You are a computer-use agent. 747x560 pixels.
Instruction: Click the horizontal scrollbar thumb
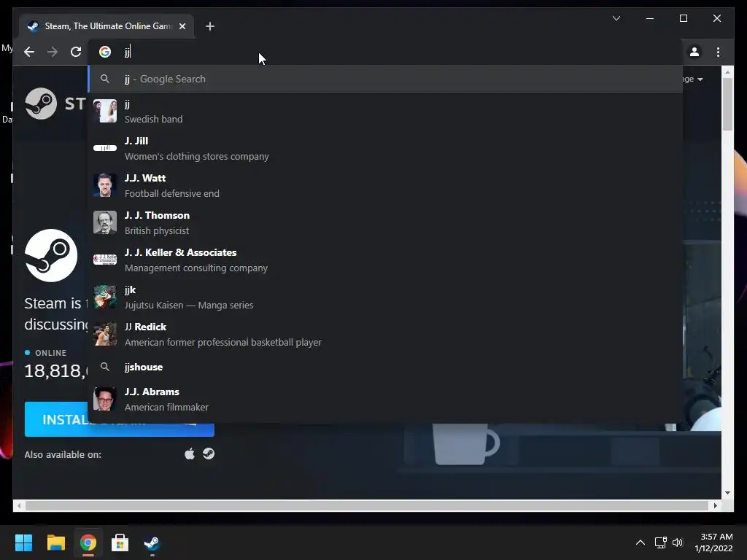pos(367,506)
